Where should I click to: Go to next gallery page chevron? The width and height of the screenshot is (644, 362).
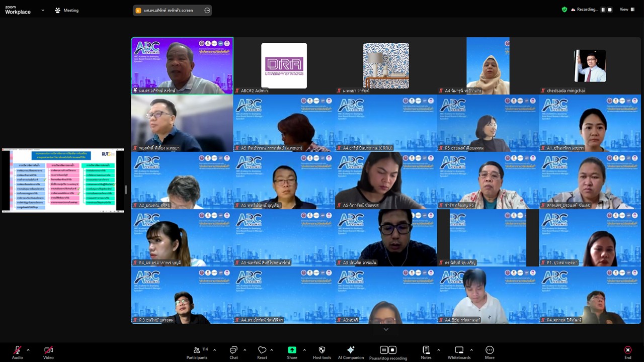(x=386, y=329)
